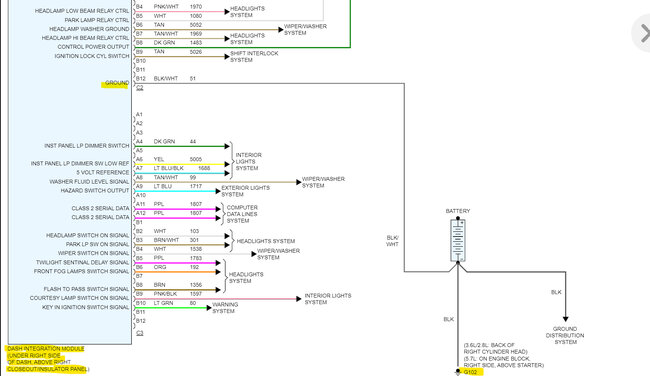Click the highlighted GROUND pin label
650x376 pixels.
(116, 83)
